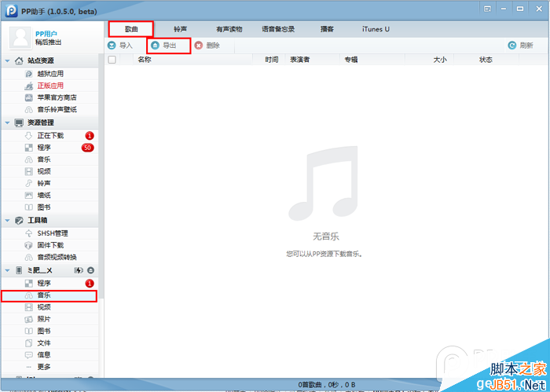
Task: Collapse the 资源管理 section
Action: pos(8,123)
